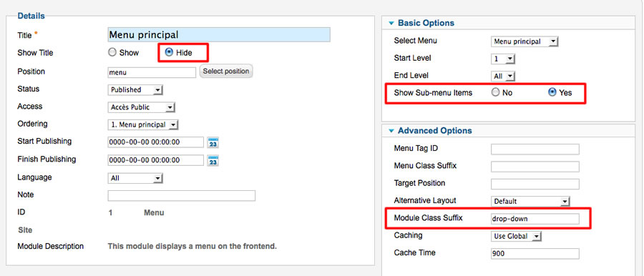Select the Show title radio button

112,53
